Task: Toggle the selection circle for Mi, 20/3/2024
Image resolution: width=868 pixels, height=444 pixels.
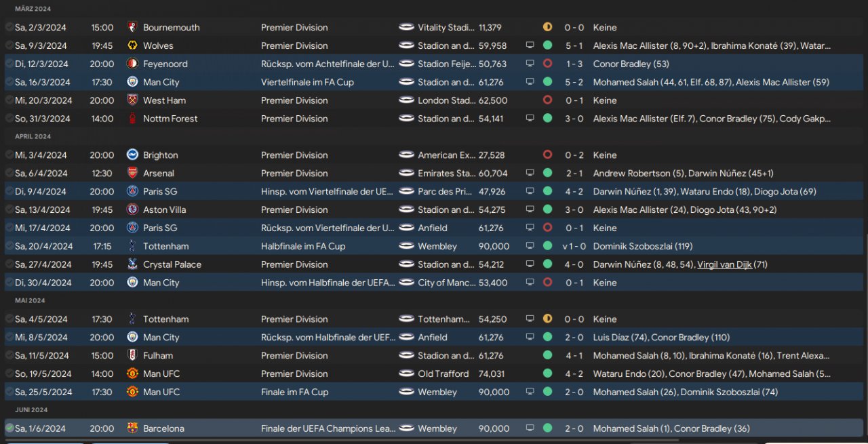Action: (x=9, y=100)
